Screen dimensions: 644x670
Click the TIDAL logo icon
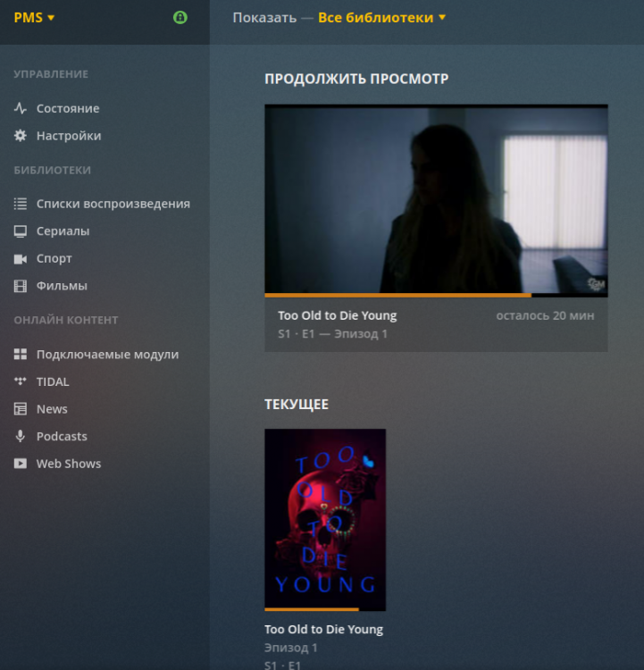pos(21,381)
